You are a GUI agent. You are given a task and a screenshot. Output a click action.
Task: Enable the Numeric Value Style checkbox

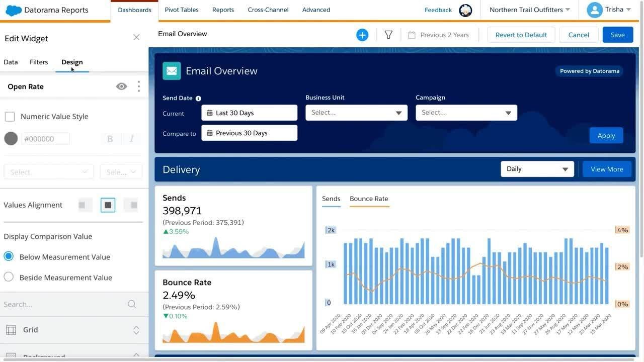pyautogui.click(x=10, y=116)
